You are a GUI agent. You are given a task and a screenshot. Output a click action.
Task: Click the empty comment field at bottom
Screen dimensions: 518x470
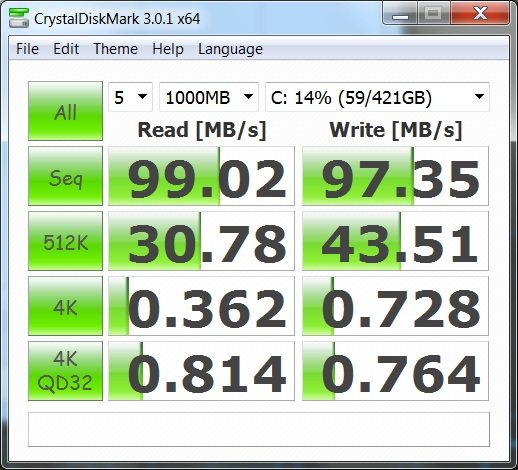(x=259, y=429)
